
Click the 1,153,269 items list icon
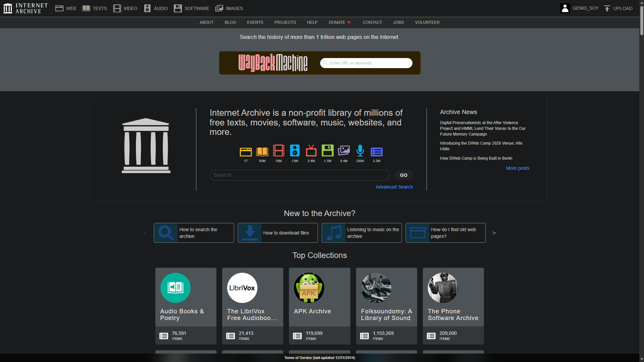pyautogui.click(x=364, y=336)
